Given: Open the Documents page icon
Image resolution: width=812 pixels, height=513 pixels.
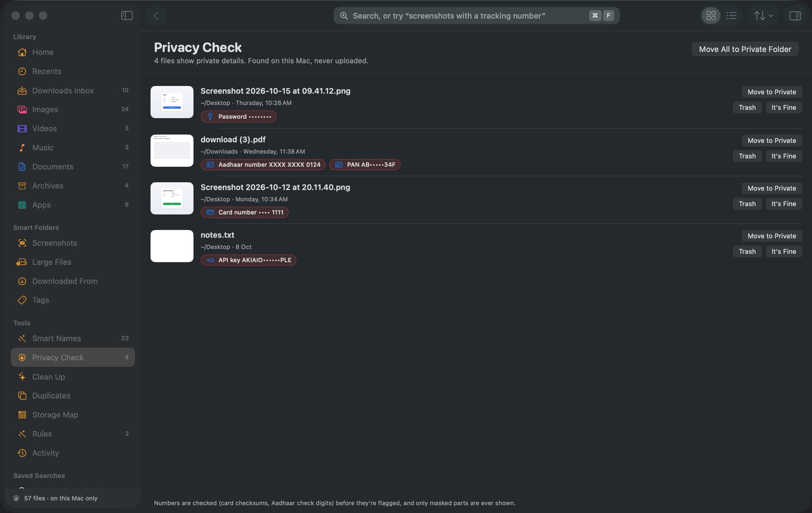Looking at the screenshot, I should 22,167.
